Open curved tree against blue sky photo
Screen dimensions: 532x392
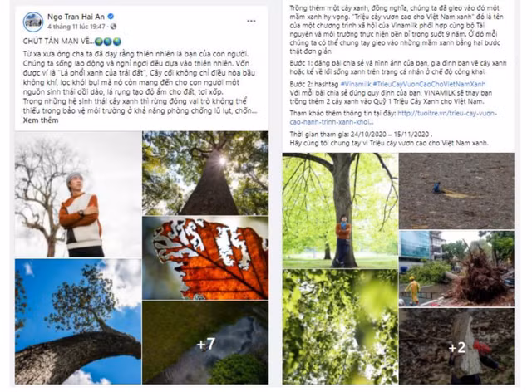pyautogui.click(x=78, y=321)
